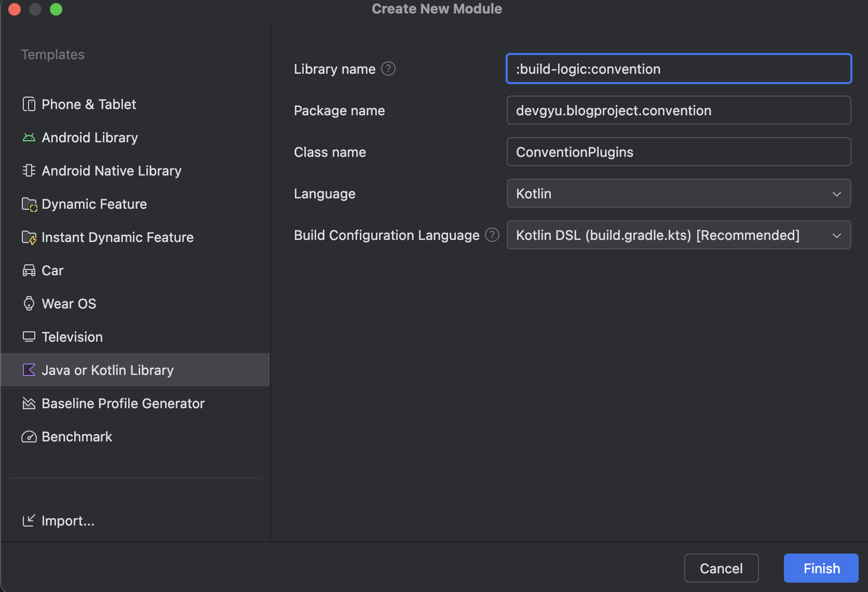Choose the Dynamic Feature folder icon

[29, 204]
